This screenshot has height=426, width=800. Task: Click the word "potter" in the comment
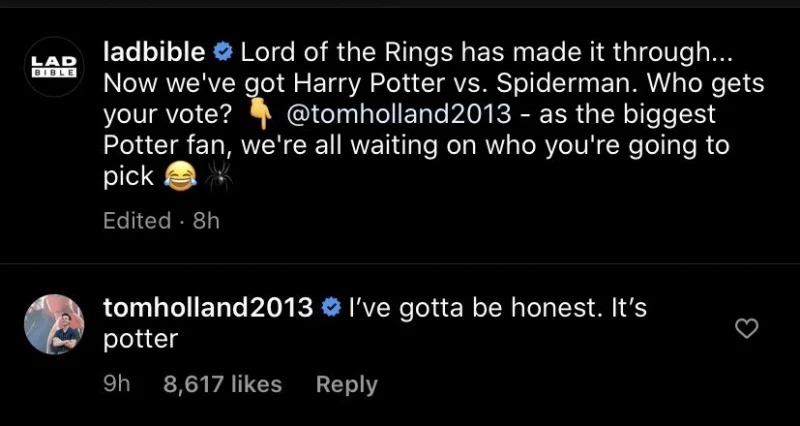(140, 340)
